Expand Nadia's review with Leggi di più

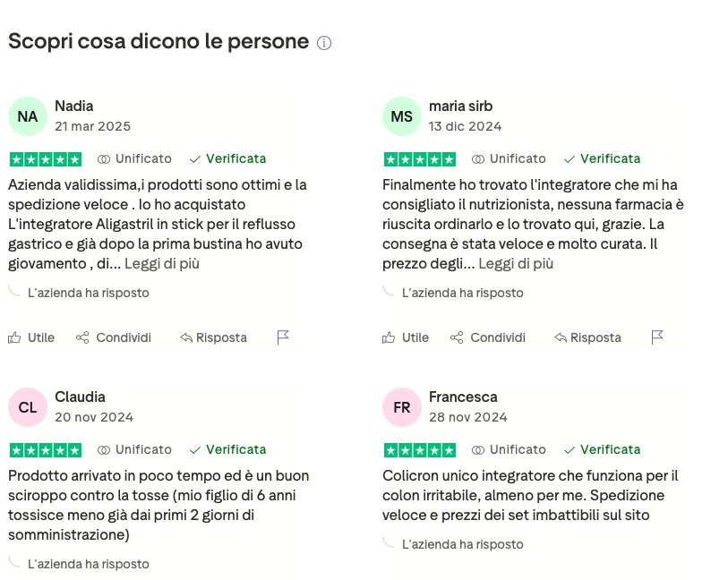pos(162,263)
